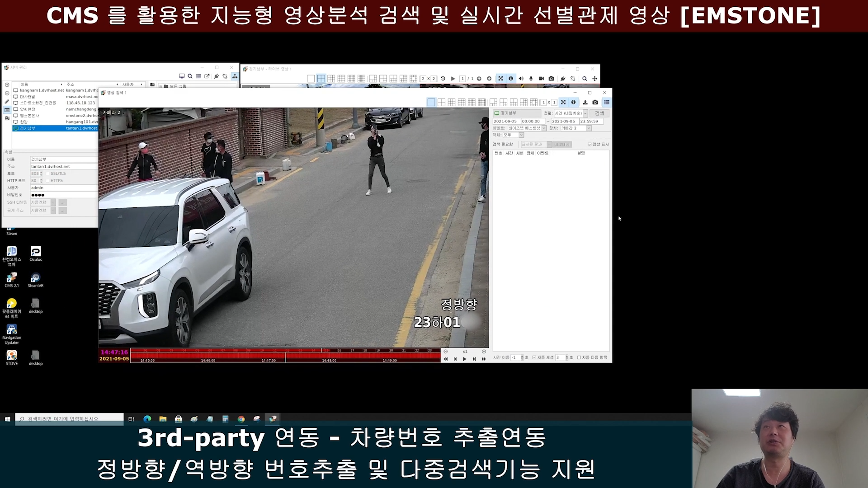Select 3x3 grid layout in video search toolbar
Screen dimensions: 868x488
point(451,103)
